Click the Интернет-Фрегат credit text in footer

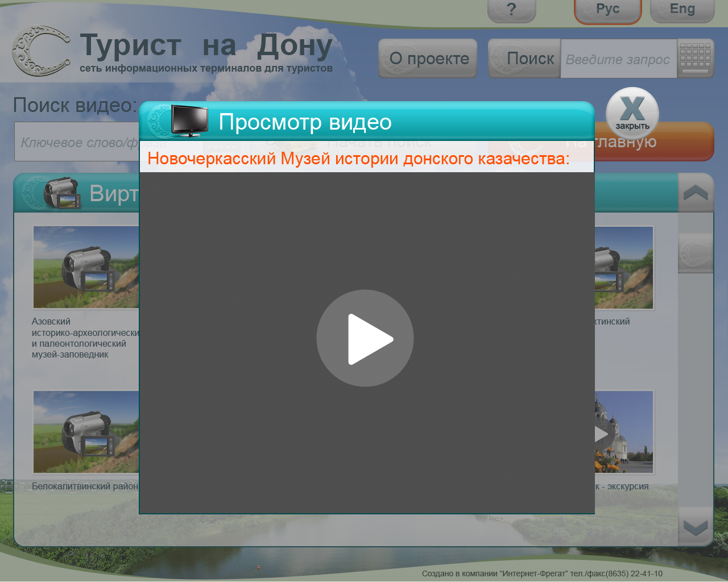pyautogui.click(x=542, y=573)
